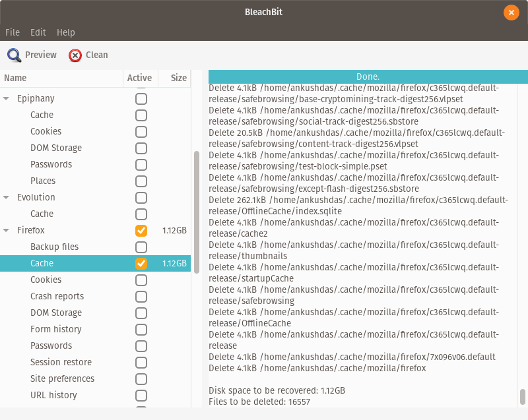Click 'Disk space to be recovered: 1.12GB'

277,390
